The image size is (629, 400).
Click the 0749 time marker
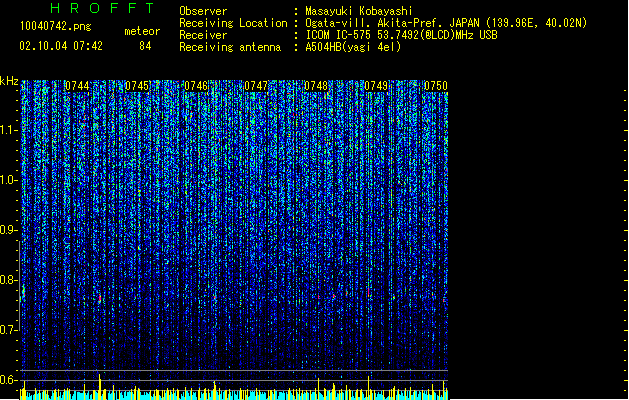coord(376,86)
